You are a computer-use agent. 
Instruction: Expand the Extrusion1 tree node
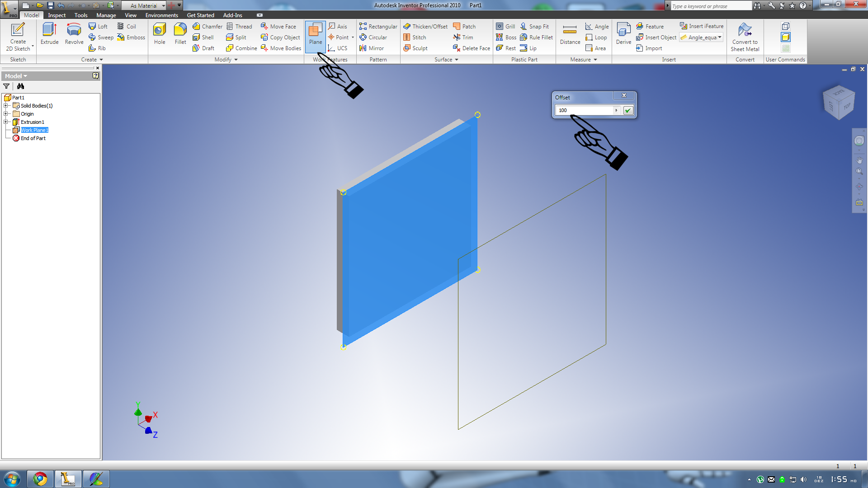click(x=6, y=122)
